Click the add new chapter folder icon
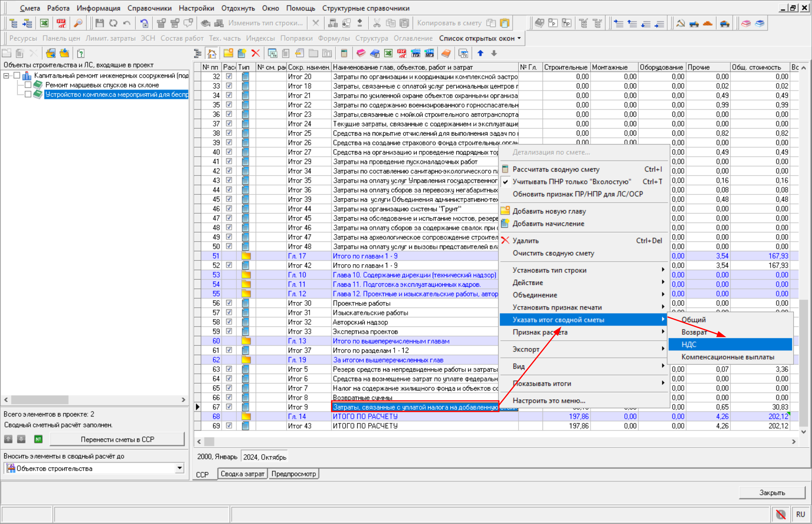This screenshot has width=812, height=524. click(228, 53)
